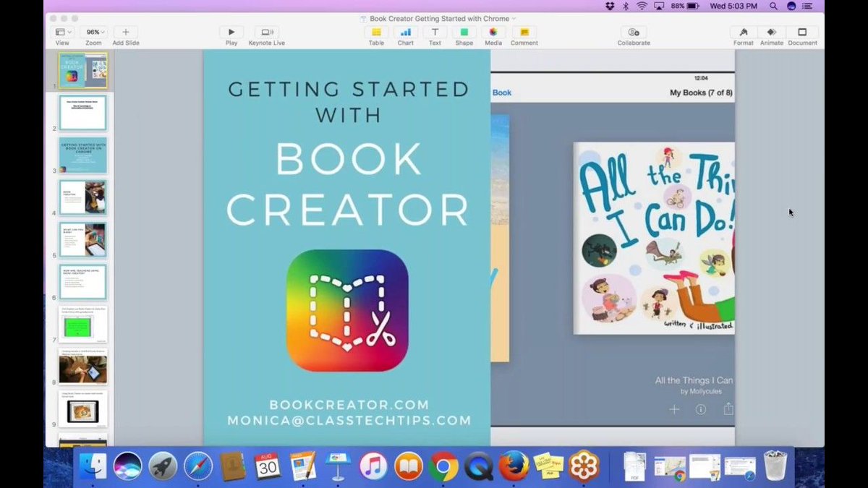Click the Book Creator app logo on slide
Viewport: 868px width, 488px height.
(347, 310)
